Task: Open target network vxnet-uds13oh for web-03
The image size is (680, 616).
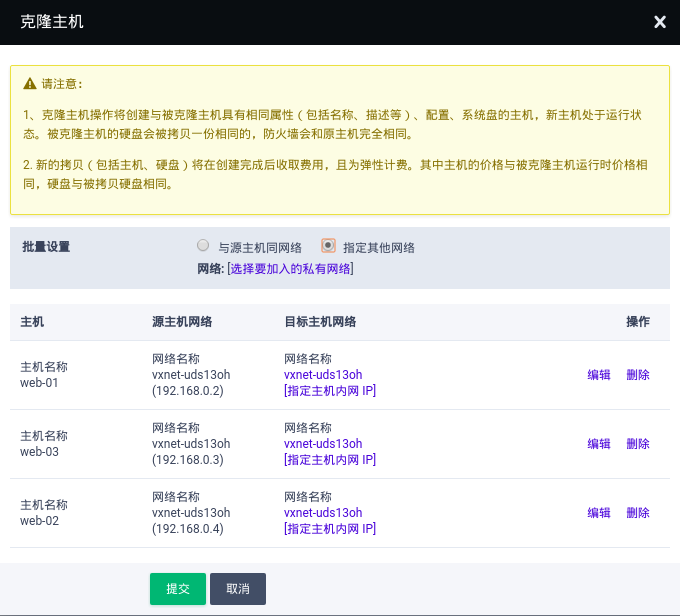Action: (323, 444)
